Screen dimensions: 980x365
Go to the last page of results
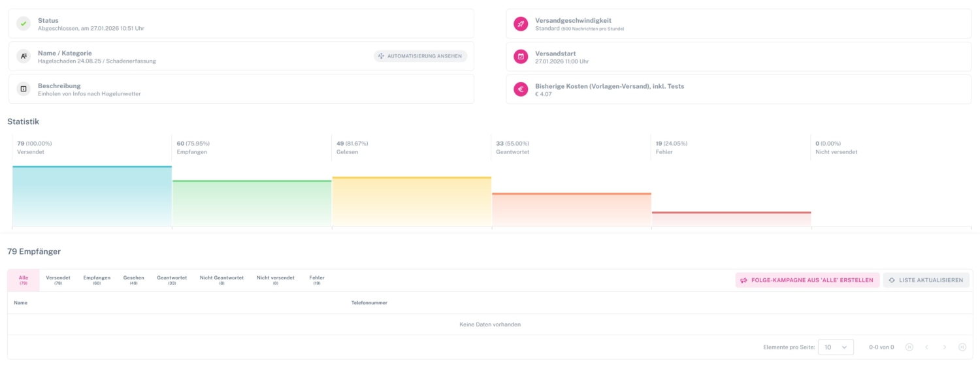pyautogui.click(x=962, y=347)
